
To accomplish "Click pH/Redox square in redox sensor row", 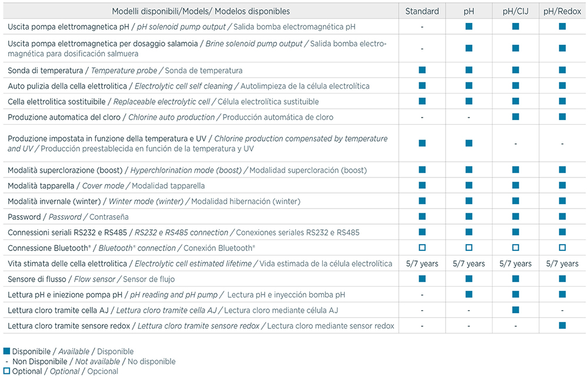I will [562, 325].
